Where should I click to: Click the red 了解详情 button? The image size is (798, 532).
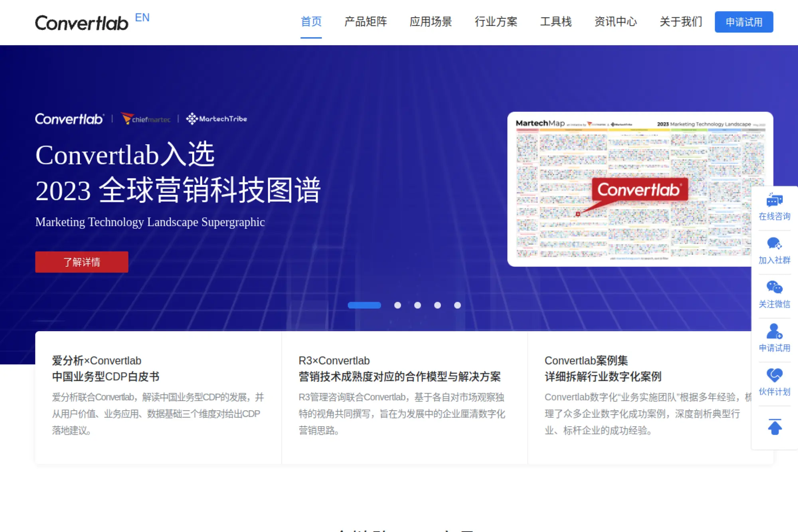(81, 262)
